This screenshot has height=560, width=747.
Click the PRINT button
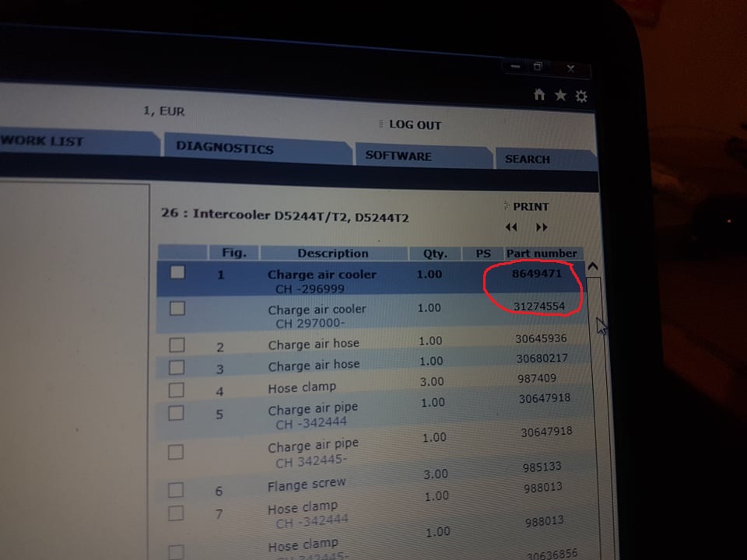tap(531, 207)
